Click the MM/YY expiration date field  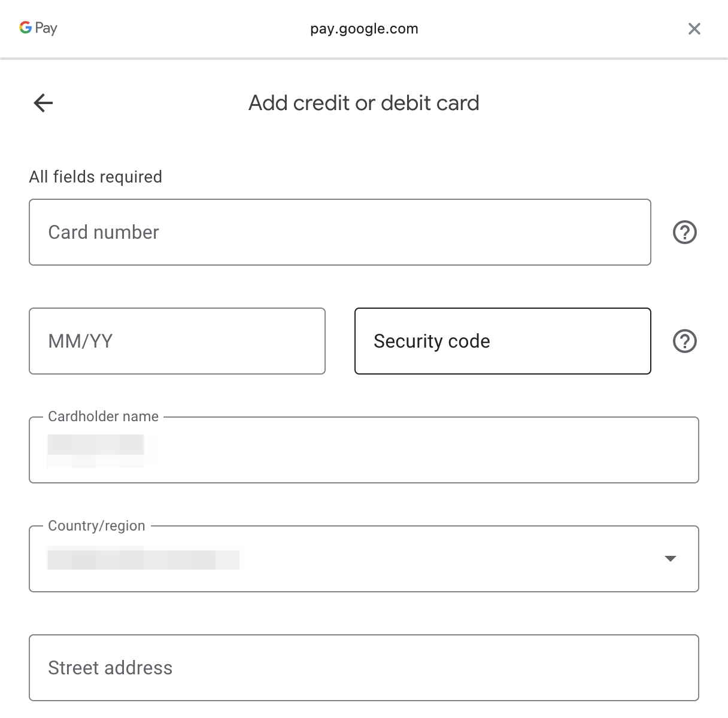(177, 341)
